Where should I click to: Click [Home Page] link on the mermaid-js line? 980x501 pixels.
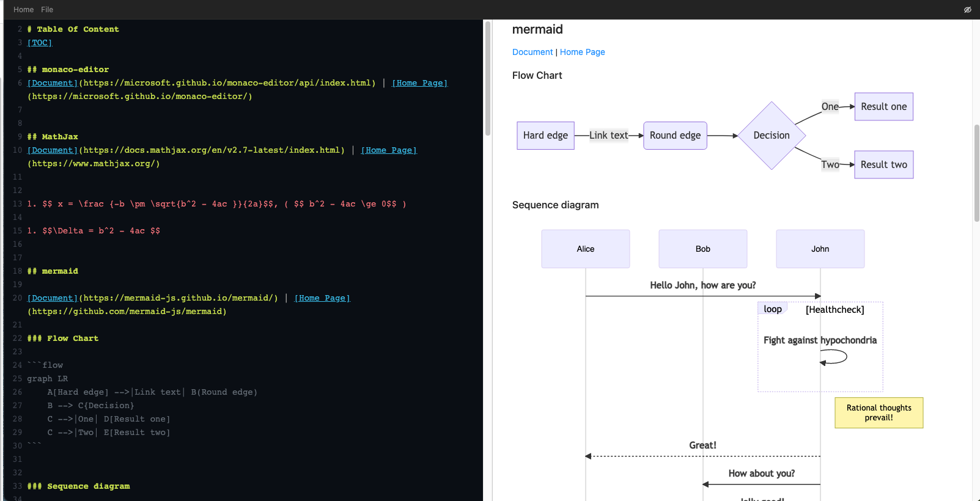(322, 298)
